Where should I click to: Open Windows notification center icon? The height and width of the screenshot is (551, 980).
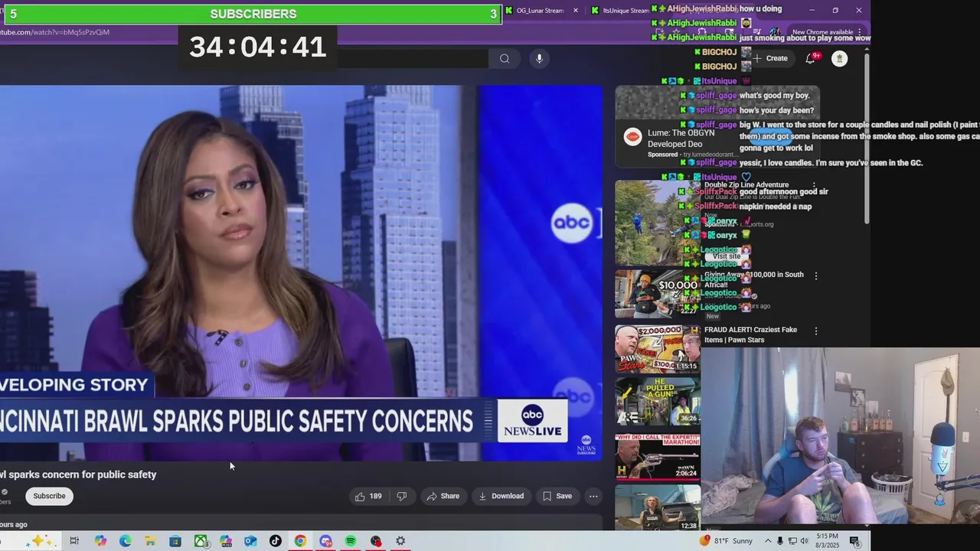[x=854, y=541]
